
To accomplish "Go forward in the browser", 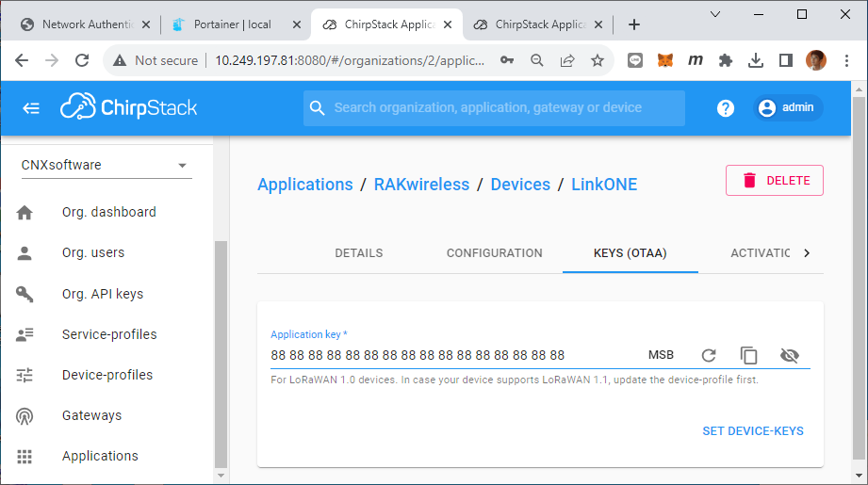I will (x=52, y=60).
